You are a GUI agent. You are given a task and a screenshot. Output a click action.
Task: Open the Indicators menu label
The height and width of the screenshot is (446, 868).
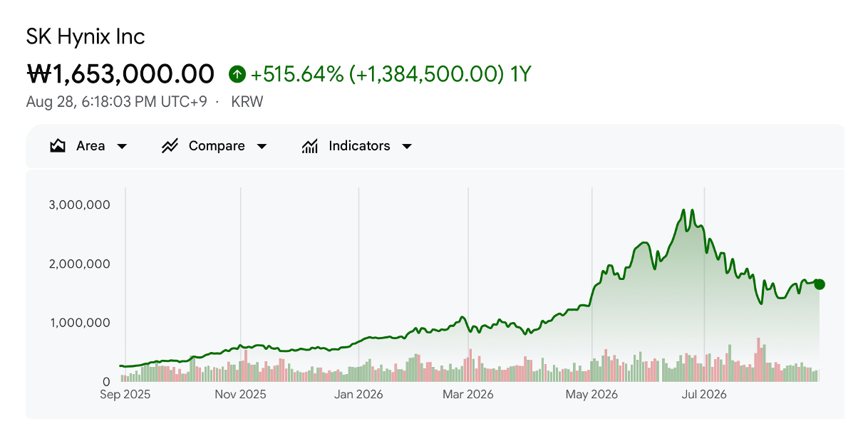click(359, 146)
